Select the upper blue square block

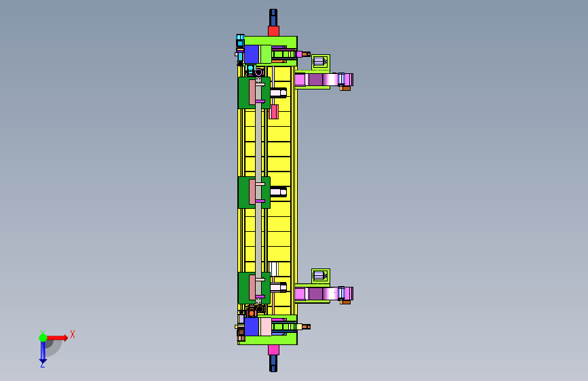(252, 54)
